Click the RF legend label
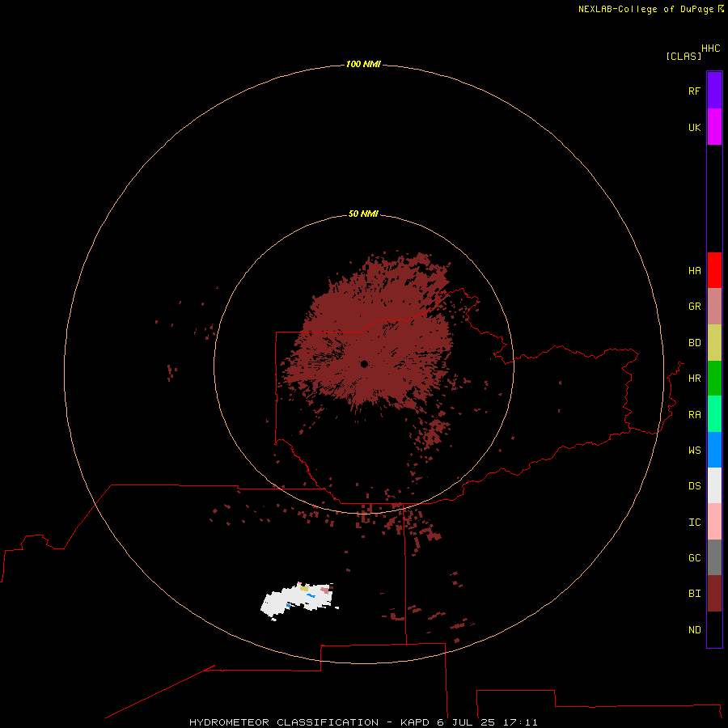This screenshot has width=728, height=728. click(x=695, y=91)
